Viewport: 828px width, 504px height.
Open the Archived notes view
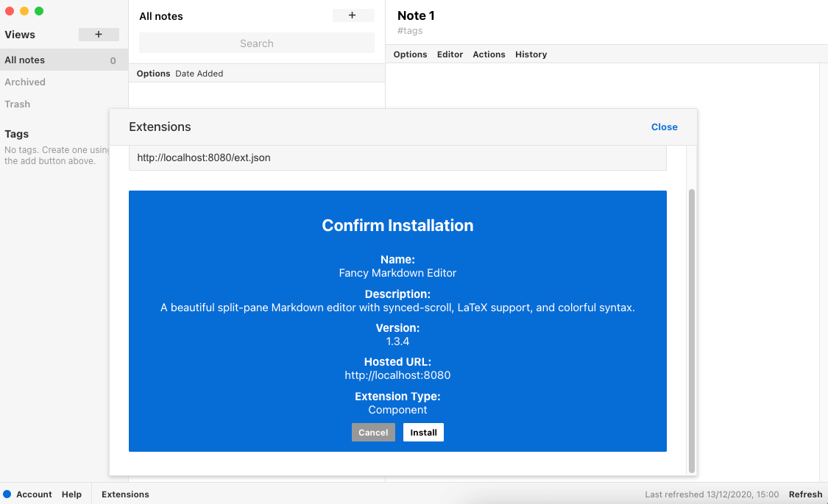tap(25, 82)
